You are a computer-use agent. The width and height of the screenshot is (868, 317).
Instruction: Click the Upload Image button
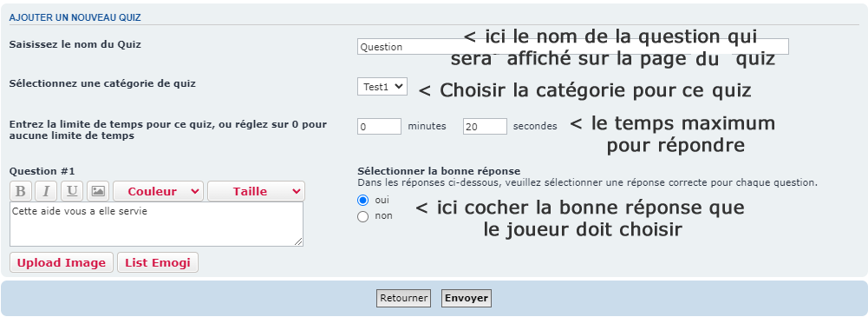(62, 262)
